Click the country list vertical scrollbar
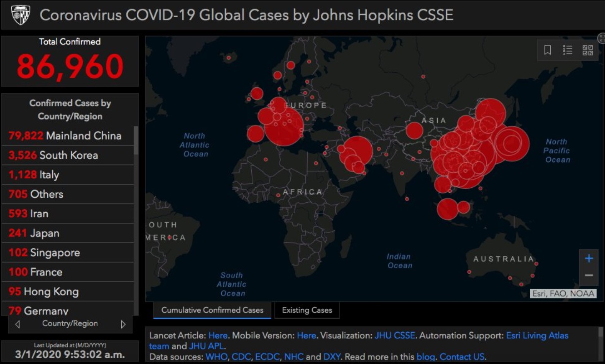This screenshot has width=605, height=364. (136, 140)
